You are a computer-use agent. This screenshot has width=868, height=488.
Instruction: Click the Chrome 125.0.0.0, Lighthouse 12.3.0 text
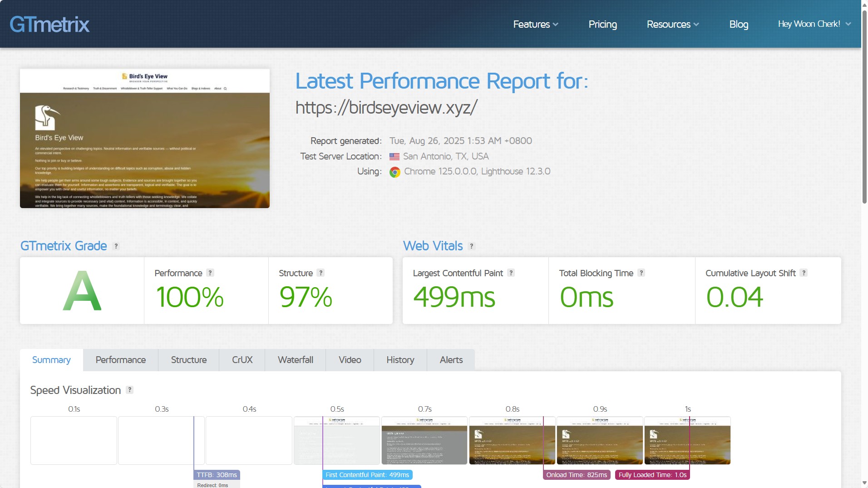pos(477,171)
